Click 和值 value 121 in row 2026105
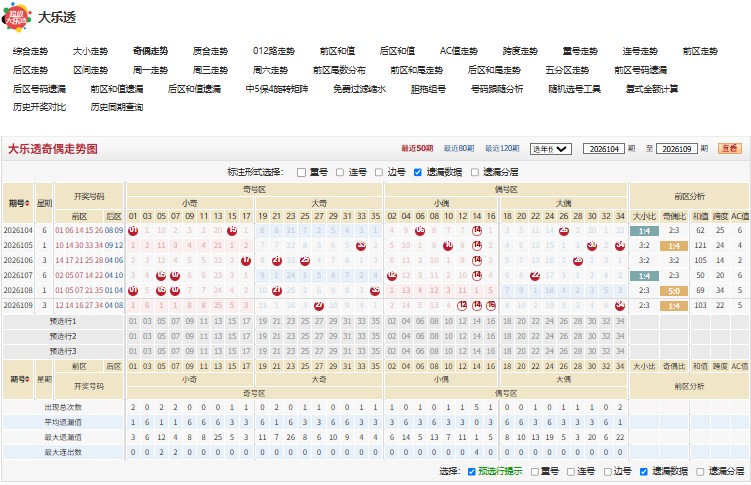The width and height of the screenshot is (751, 485). coord(700,246)
